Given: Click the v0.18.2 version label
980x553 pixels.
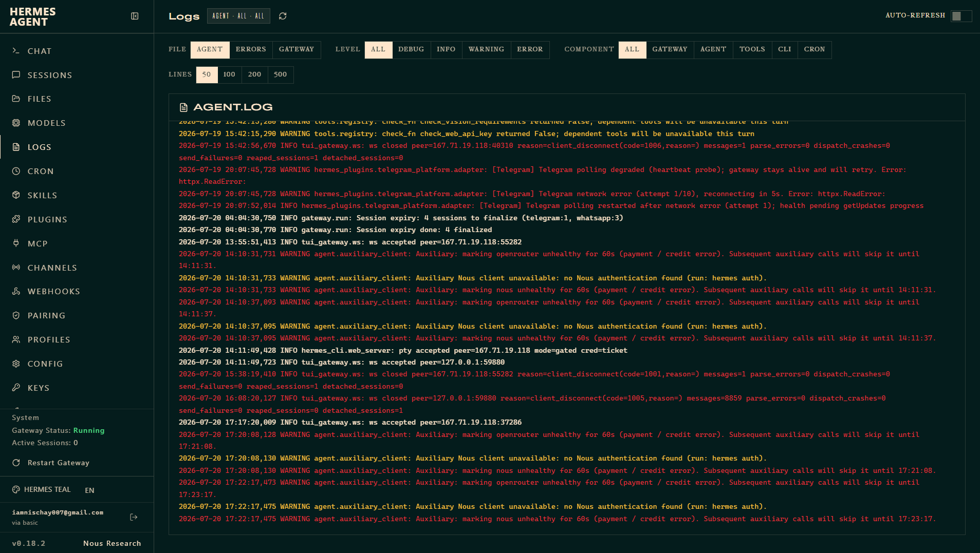Looking at the screenshot, I should [x=29, y=543].
